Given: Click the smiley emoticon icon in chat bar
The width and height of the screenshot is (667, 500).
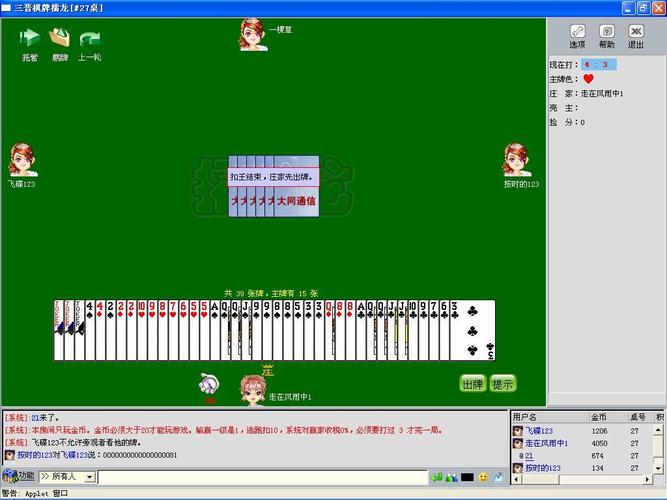Looking at the screenshot, I should (483, 477).
